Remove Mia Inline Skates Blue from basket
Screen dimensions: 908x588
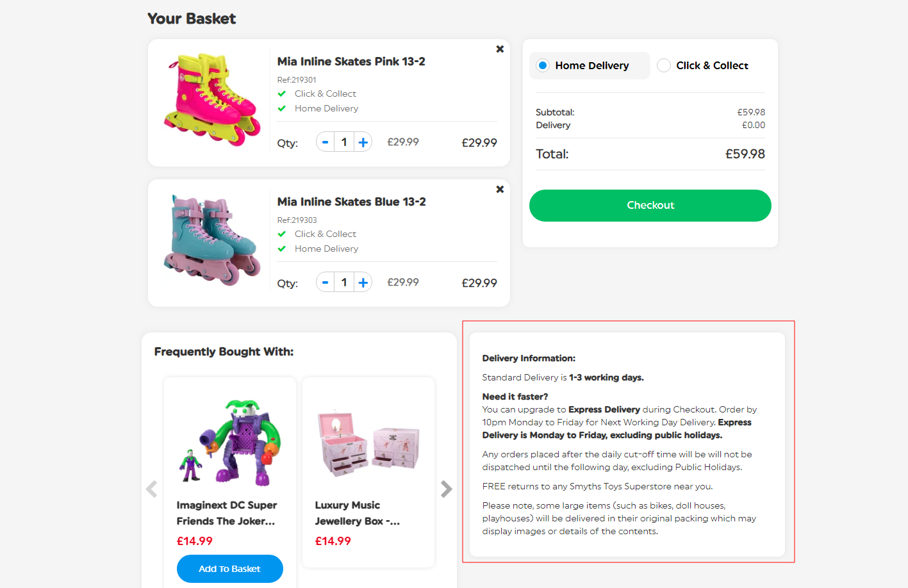500,189
